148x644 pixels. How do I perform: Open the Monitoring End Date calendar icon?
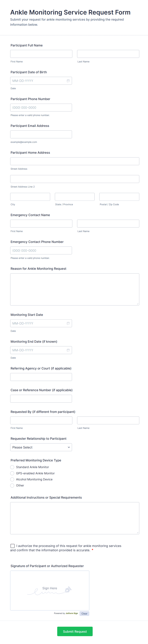(x=68, y=350)
